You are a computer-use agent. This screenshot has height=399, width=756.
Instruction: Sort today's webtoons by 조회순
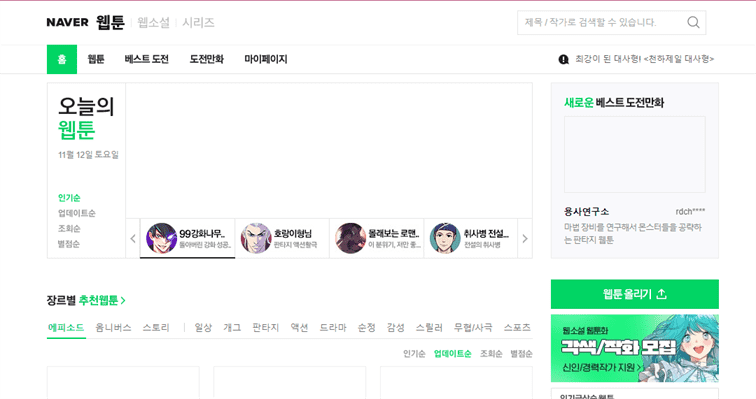coord(69,228)
